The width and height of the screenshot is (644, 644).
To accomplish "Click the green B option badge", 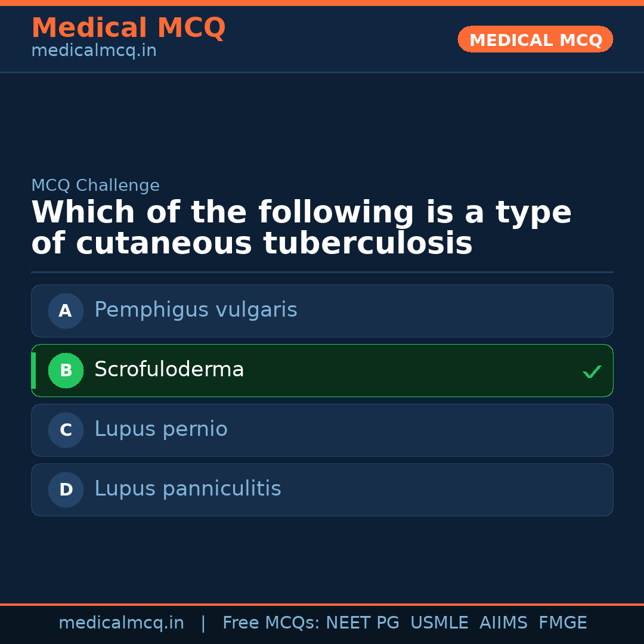I will click(66, 370).
